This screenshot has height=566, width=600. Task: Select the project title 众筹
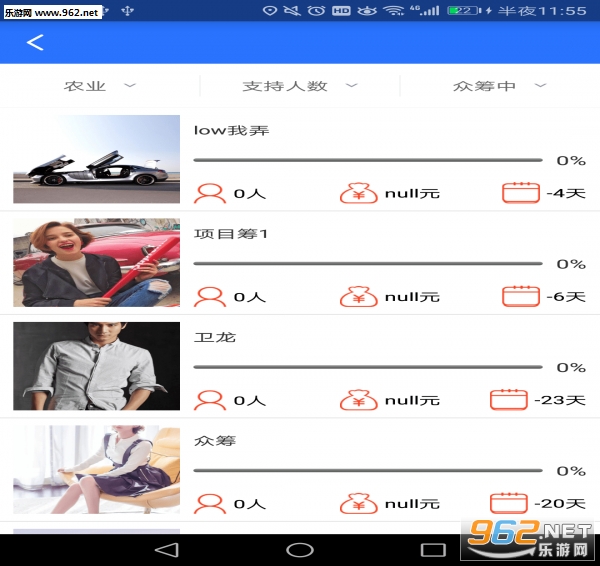(215, 441)
